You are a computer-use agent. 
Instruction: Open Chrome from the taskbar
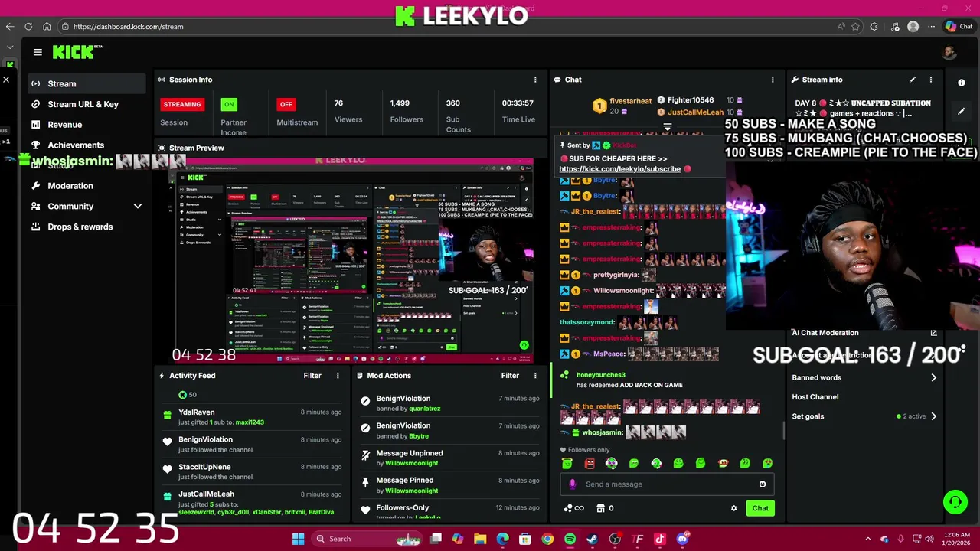[547, 539]
